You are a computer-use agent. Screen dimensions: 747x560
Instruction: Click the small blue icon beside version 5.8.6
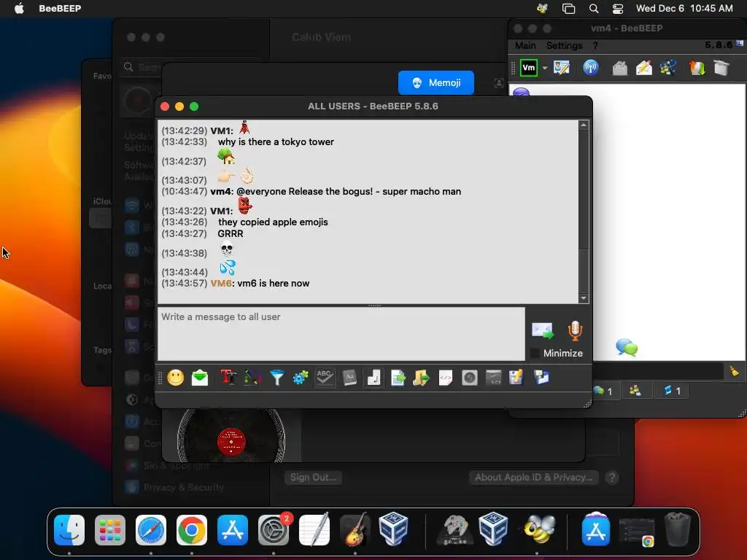(740, 44)
